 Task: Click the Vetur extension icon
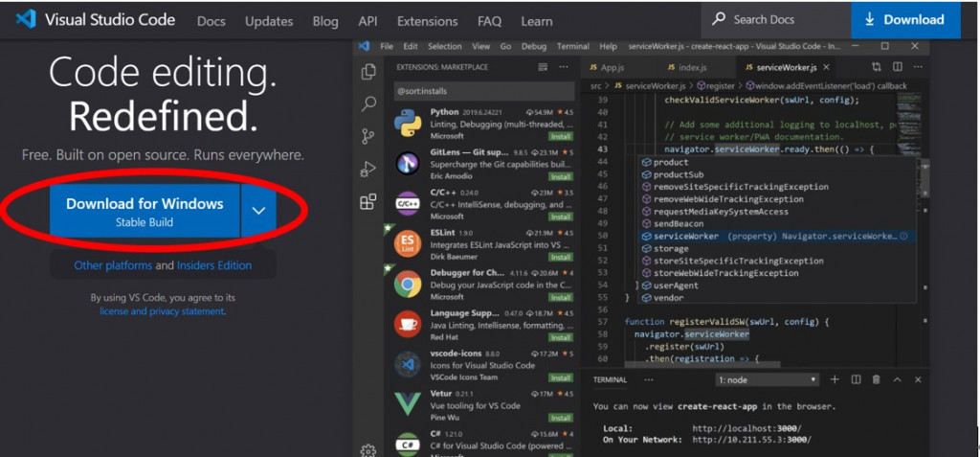point(408,404)
